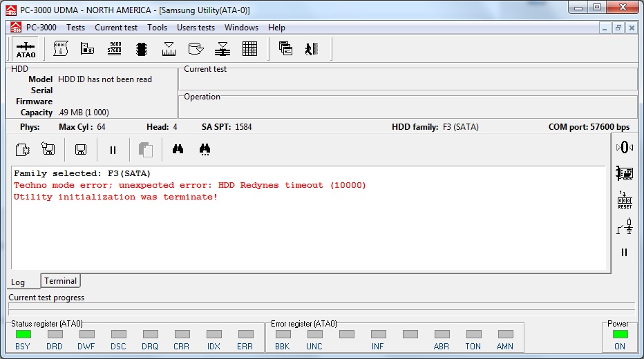The width and height of the screenshot is (644, 359).
Task: Click the running man exit icon
Action: coord(312,49)
